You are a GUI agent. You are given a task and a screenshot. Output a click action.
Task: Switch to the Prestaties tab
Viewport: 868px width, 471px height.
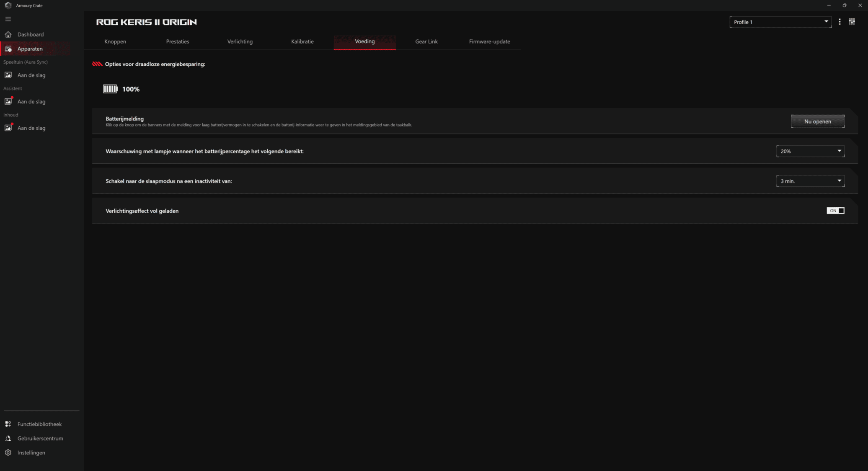[178, 41]
